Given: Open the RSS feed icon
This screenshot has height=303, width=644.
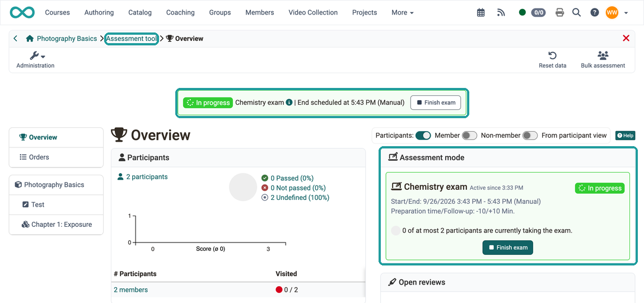Looking at the screenshot, I should 501,13.
